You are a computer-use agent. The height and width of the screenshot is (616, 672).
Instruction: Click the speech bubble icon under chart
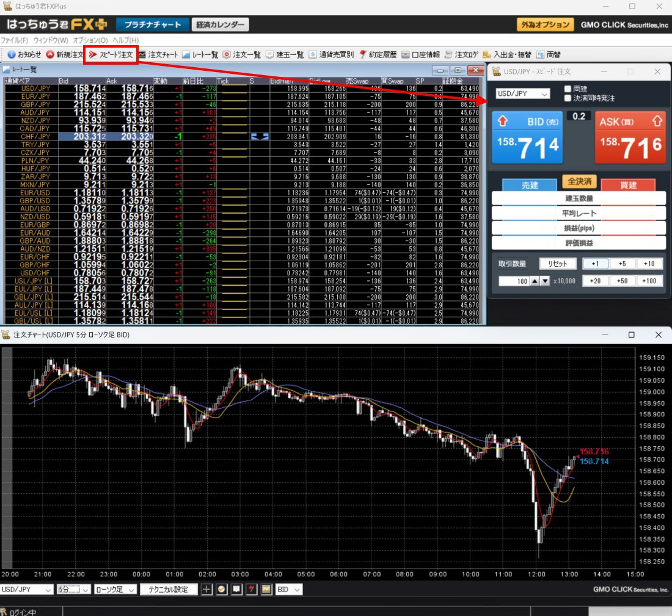click(x=236, y=589)
